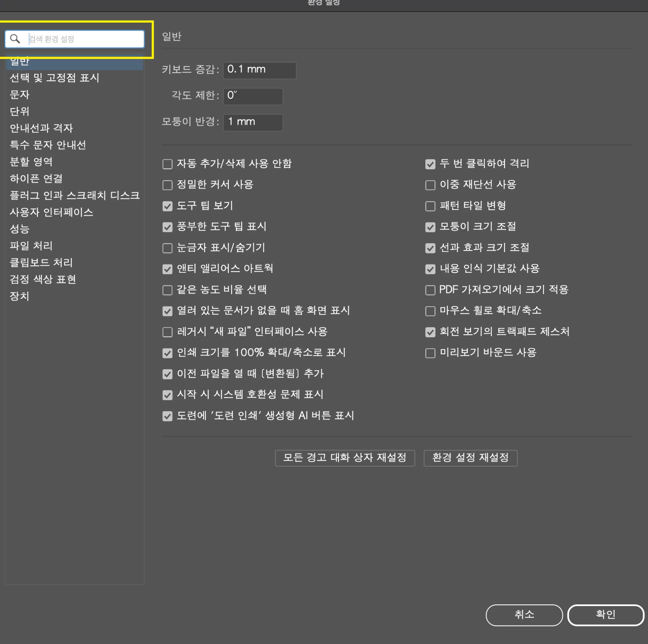The image size is (648, 644).
Task: Click the 검색 환경 설정 search field
Action: pyautogui.click(x=84, y=39)
